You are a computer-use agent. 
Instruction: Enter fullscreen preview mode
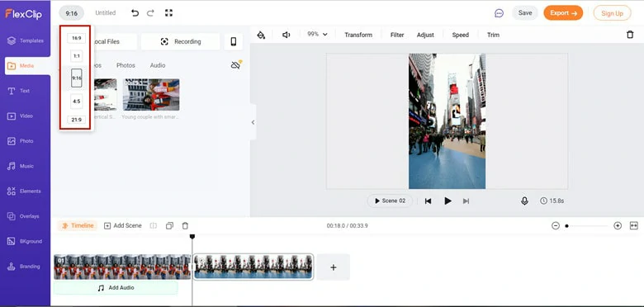tap(168, 12)
